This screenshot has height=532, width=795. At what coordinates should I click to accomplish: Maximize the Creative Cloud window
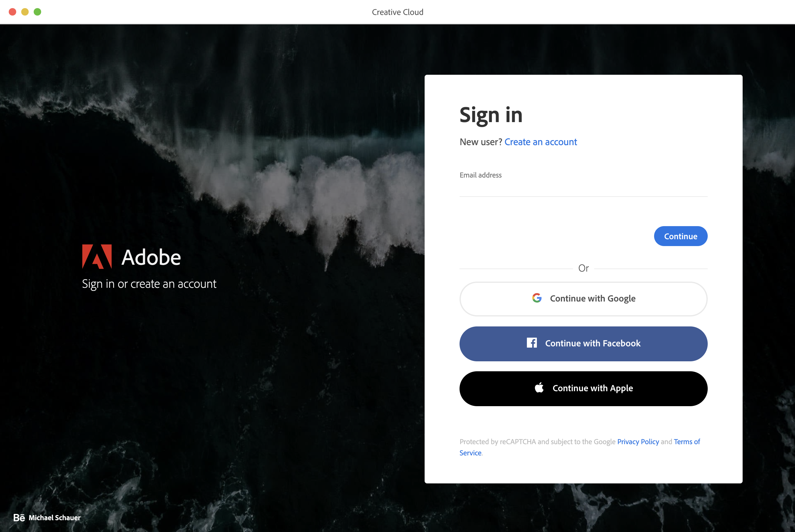[37, 12]
